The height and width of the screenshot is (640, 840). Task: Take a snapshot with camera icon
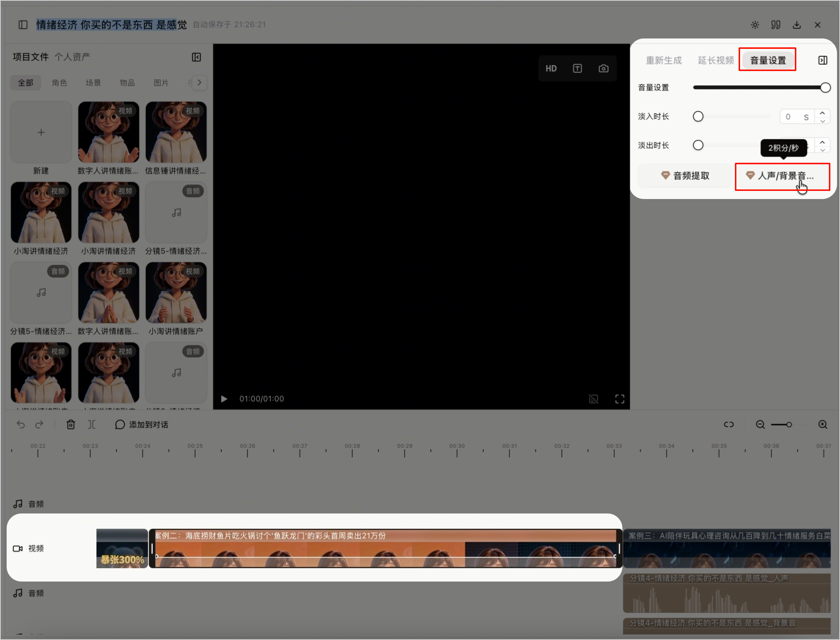pyautogui.click(x=604, y=68)
